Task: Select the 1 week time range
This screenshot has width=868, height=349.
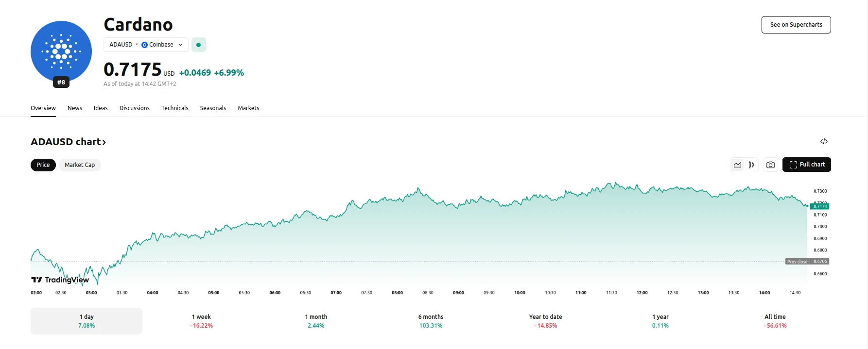Action: click(201, 321)
